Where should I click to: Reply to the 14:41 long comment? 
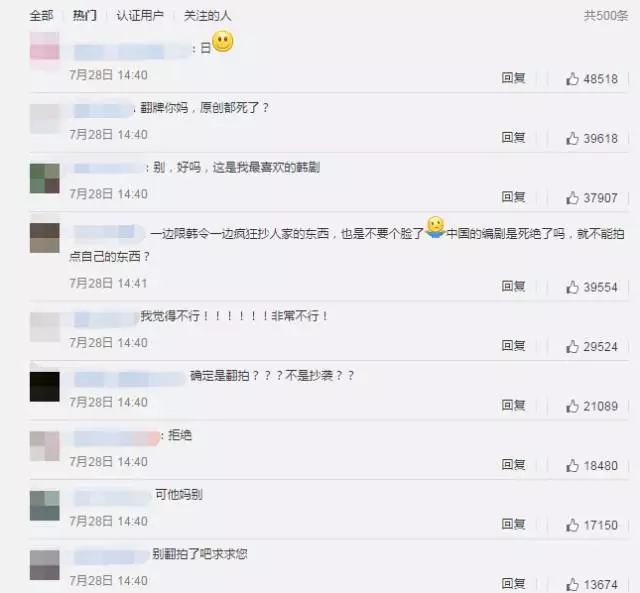(x=513, y=286)
